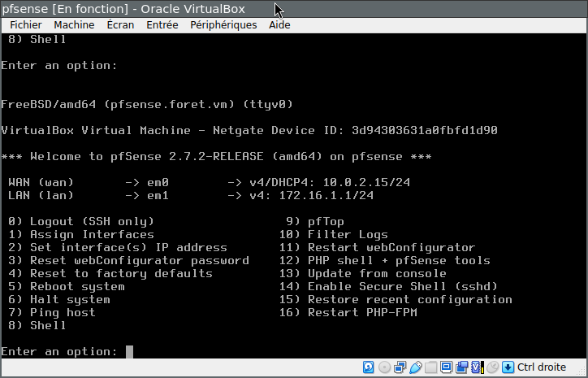Screen dimensions: 588x378
Task: Click the recording status icon
Action: pos(461,367)
